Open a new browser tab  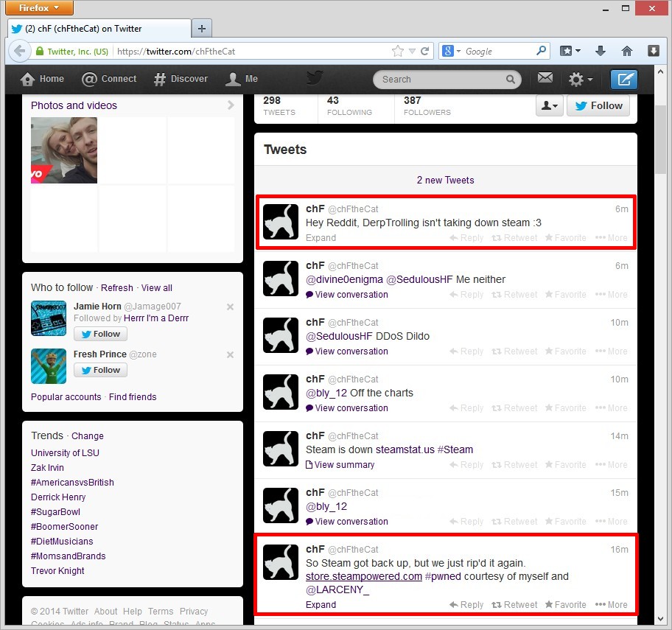click(202, 29)
